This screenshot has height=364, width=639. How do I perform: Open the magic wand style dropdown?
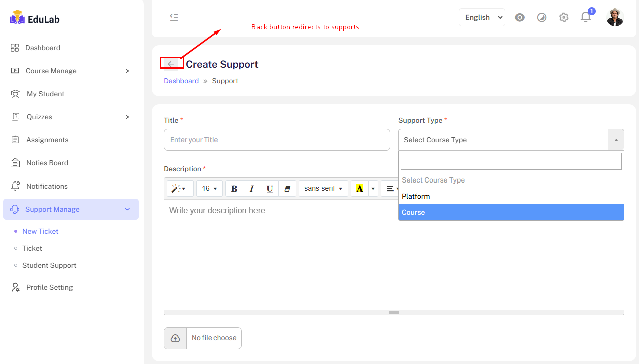[x=179, y=189]
